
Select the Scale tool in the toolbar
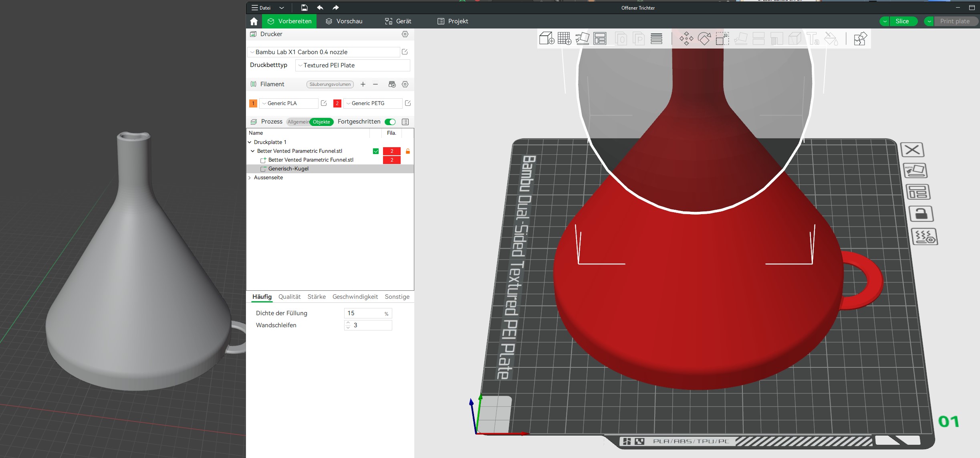click(x=722, y=39)
